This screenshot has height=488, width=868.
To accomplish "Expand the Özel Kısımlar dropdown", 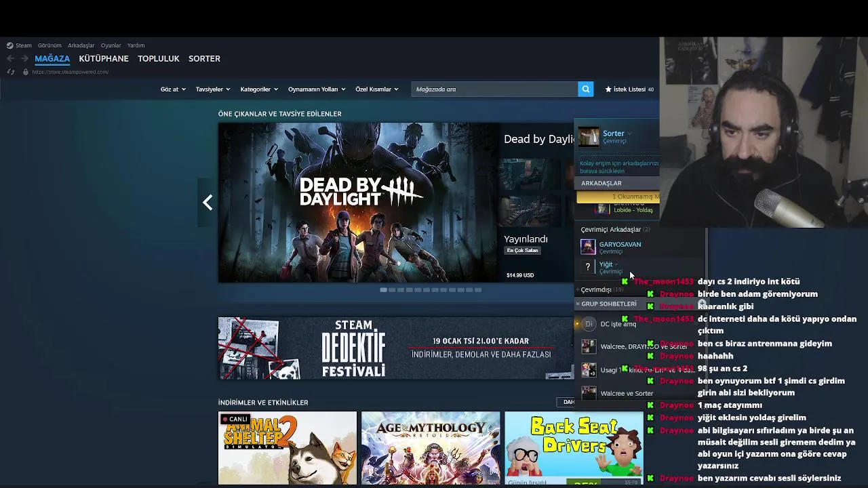I will (377, 89).
